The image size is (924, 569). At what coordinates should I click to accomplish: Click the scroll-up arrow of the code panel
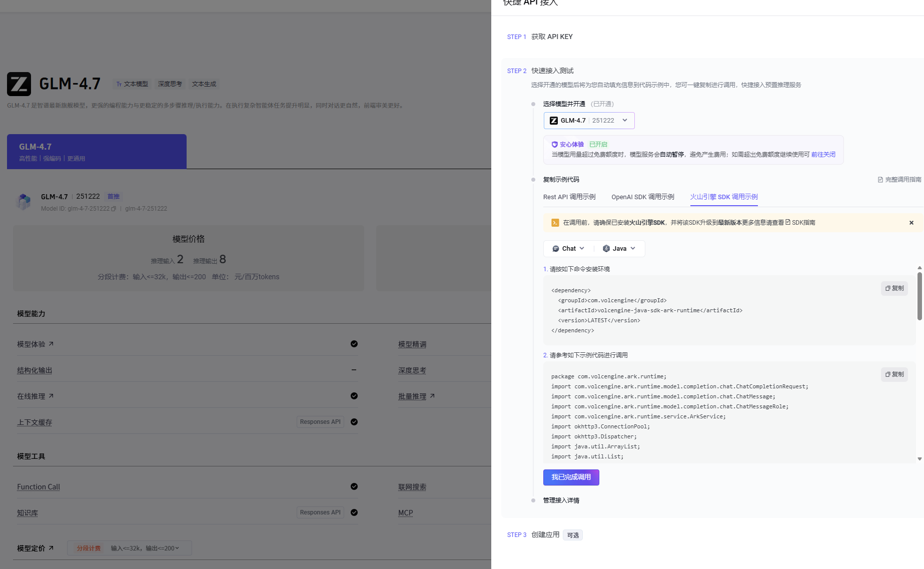[919, 268]
